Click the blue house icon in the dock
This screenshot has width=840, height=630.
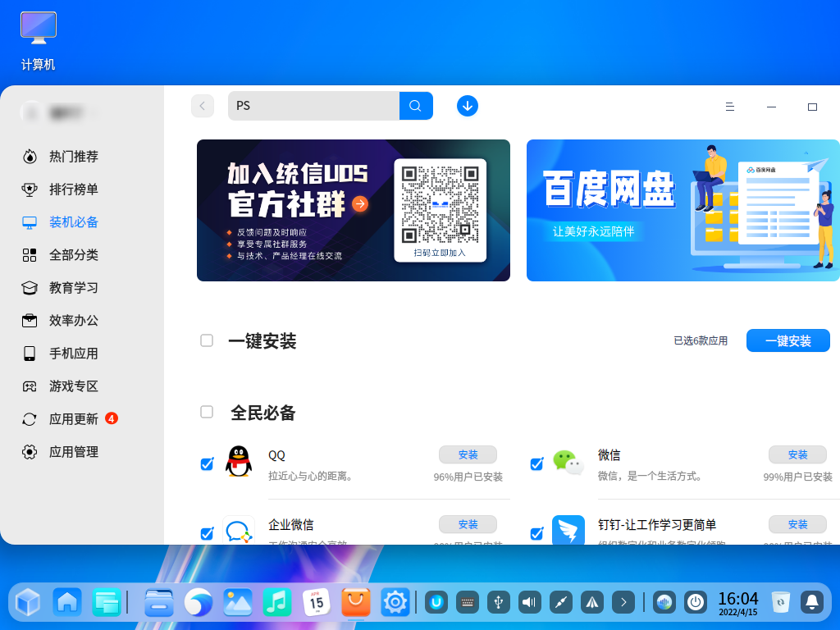(67, 602)
